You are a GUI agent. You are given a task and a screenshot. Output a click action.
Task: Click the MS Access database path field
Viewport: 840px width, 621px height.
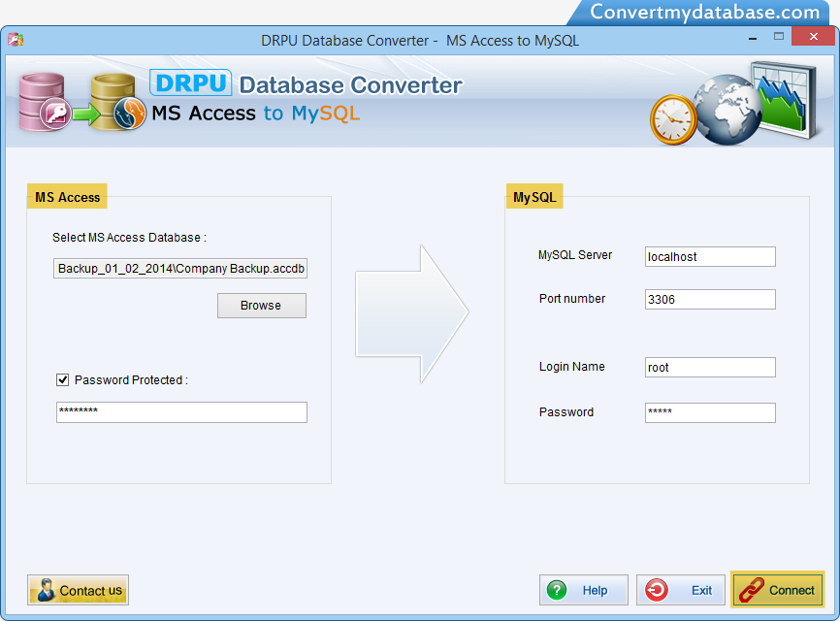point(180,269)
